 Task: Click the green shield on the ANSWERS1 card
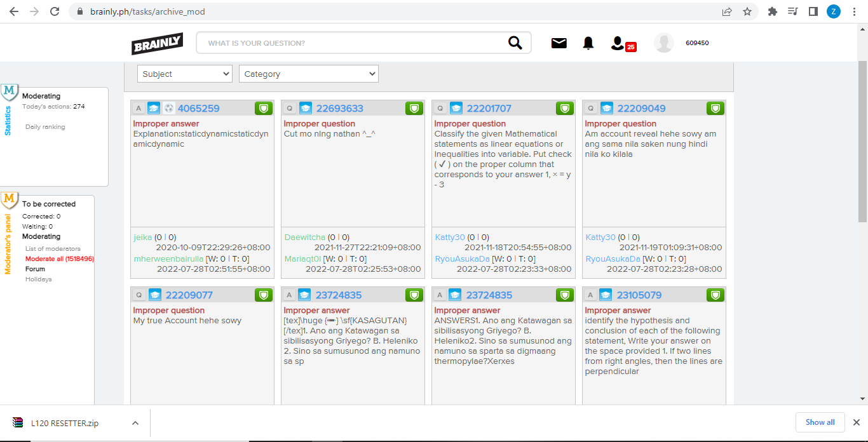(565, 295)
